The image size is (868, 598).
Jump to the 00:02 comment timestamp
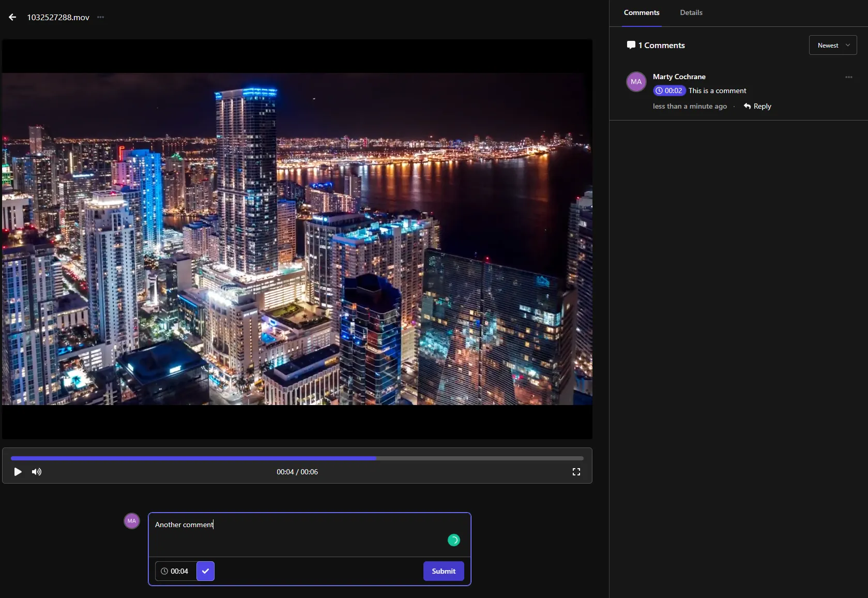[669, 91]
